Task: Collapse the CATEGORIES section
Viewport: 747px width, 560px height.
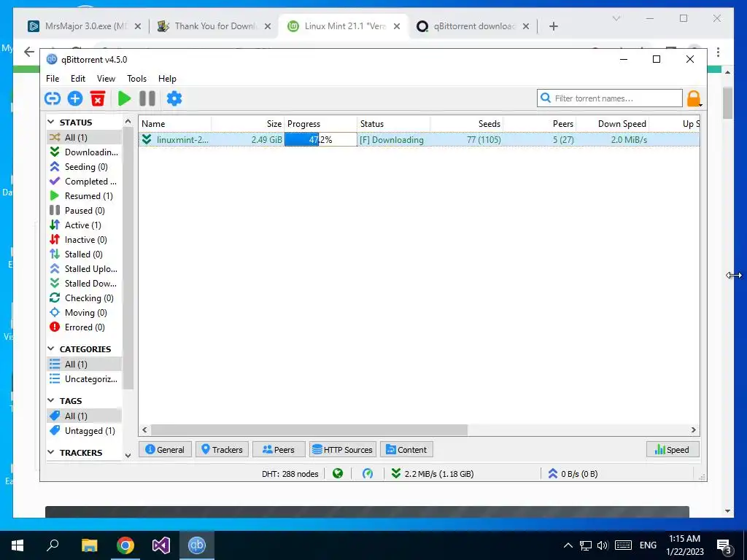Action: (51, 349)
